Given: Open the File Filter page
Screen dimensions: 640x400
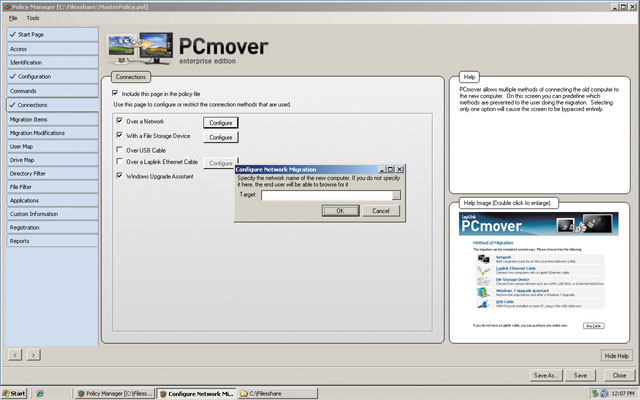Looking at the screenshot, I should tap(52, 187).
